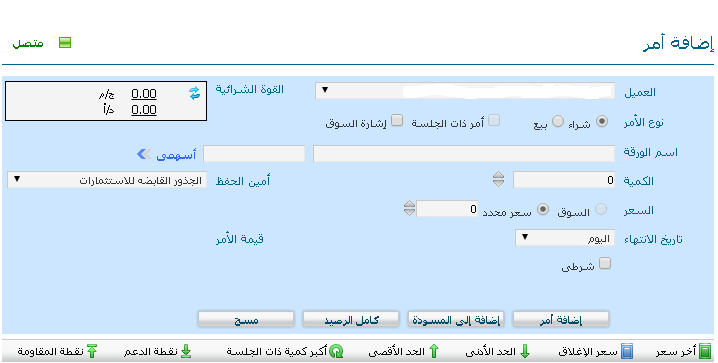
Task: Select بيع radio button
Action: (557, 122)
